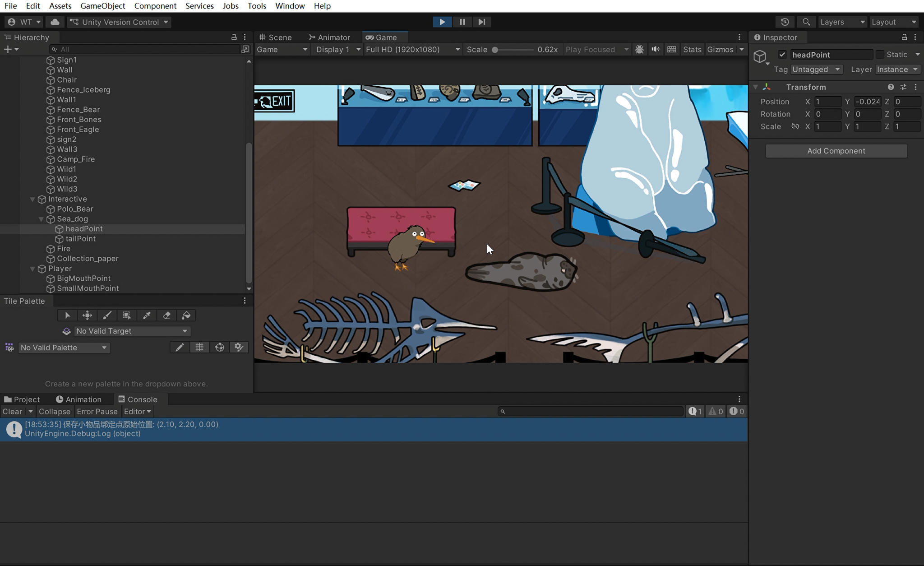This screenshot has height=566, width=924.
Task: Select the Flood Fill bucket tool
Action: (x=186, y=315)
